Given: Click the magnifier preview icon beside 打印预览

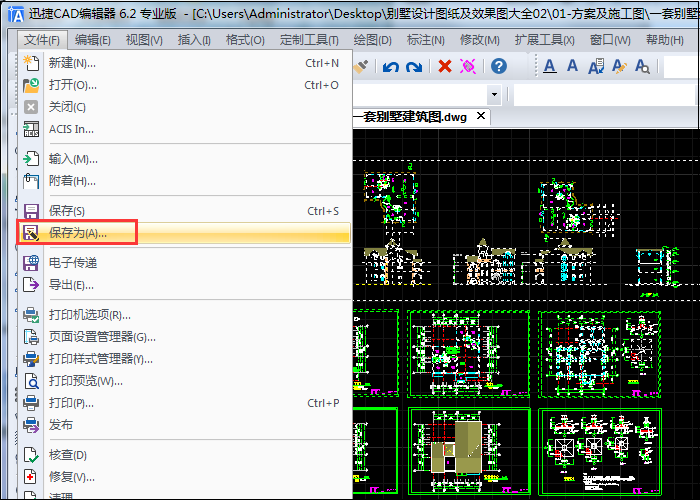Looking at the screenshot, I should (31, 381).
